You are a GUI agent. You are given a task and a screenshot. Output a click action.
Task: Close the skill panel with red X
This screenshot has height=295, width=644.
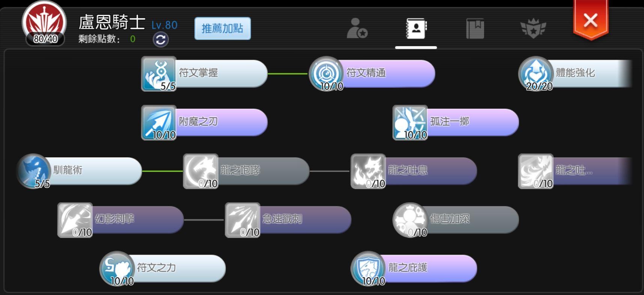click(591, 20)
